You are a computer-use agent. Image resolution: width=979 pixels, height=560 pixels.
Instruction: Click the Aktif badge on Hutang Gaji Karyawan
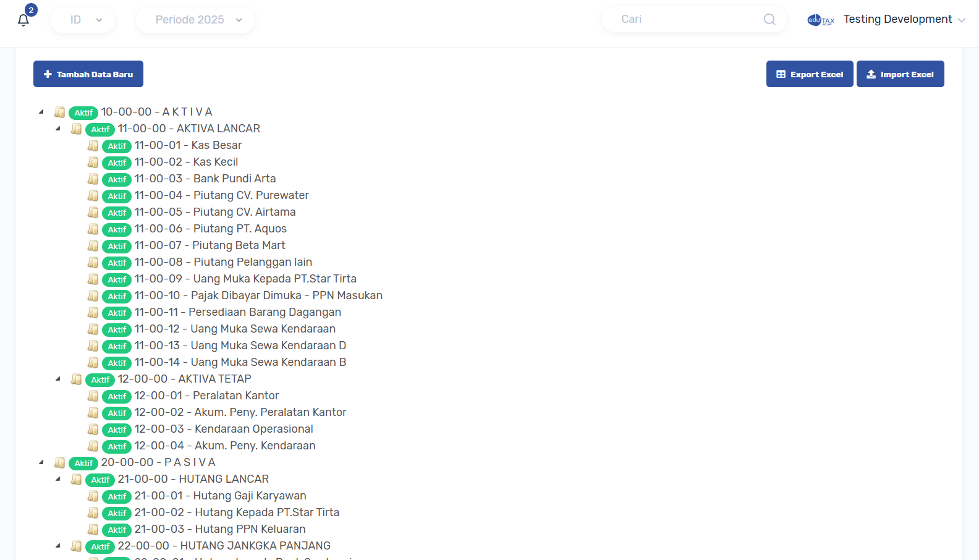tap(117, 496)
